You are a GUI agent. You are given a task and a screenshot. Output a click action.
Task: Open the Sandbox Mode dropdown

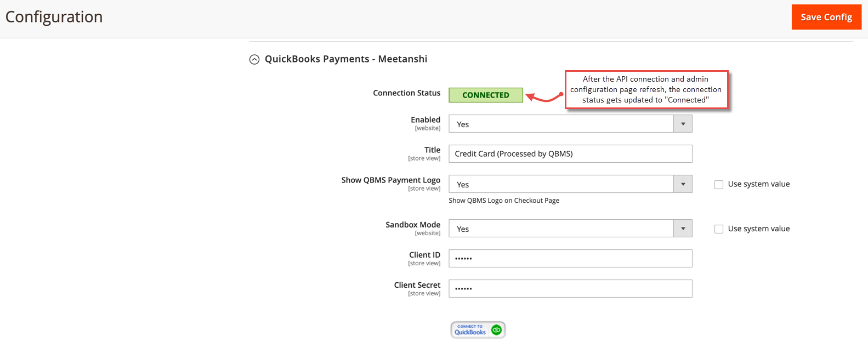click(x=570, y=229)
